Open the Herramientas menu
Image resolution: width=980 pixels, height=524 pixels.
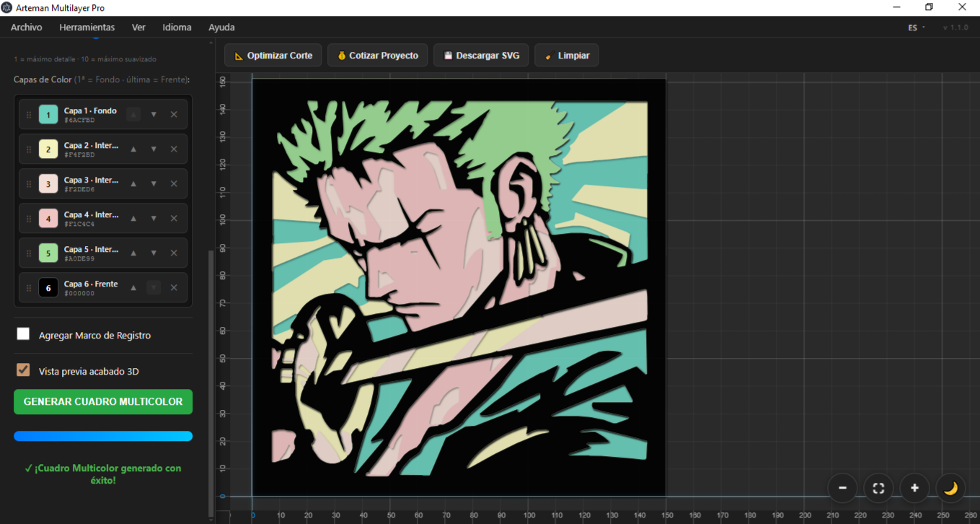click(87, 27)
